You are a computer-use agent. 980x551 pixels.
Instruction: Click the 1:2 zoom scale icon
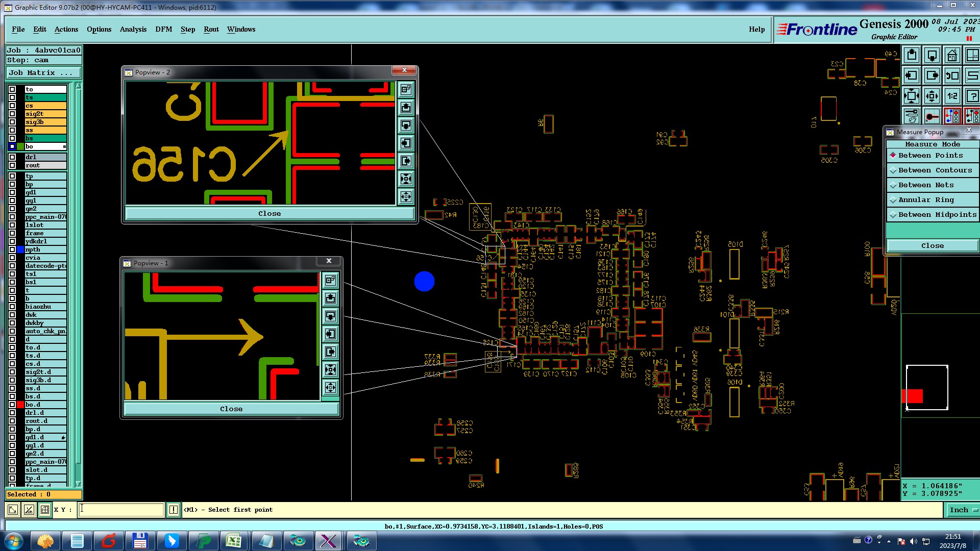[x=952, y=95]
